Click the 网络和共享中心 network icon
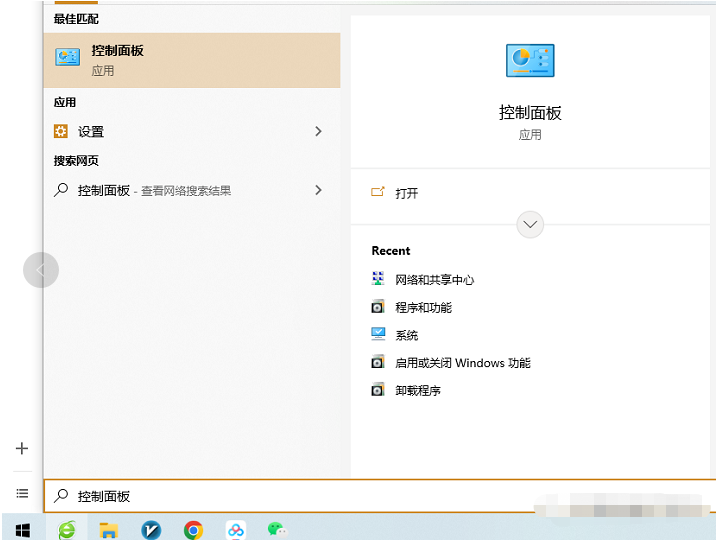Screen dimensions: 716x541 point(378,278)
